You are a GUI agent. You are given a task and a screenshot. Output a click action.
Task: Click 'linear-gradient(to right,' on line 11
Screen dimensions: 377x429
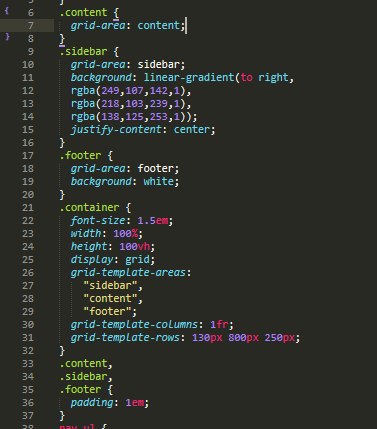click(219, 78)
